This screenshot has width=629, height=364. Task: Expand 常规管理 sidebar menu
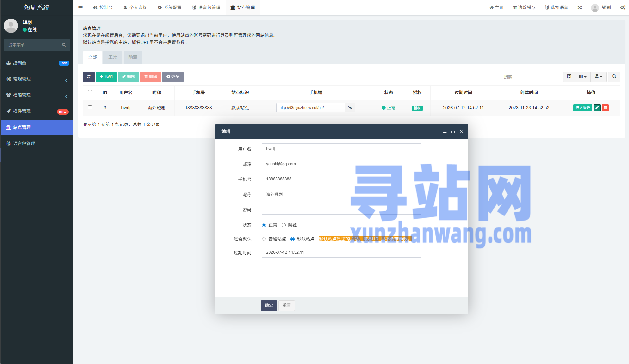[37, 79]
